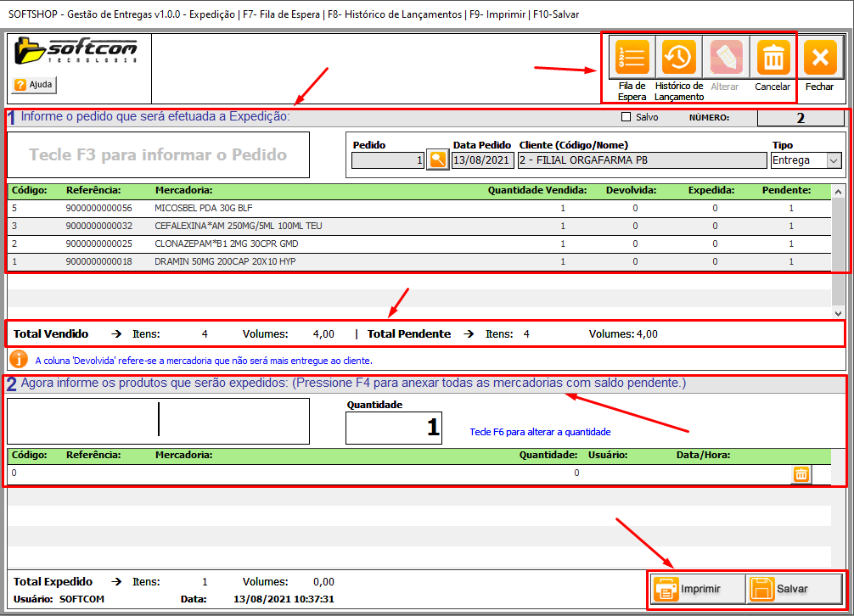Click the Quantidade field
854x616 pixels.
393,428
